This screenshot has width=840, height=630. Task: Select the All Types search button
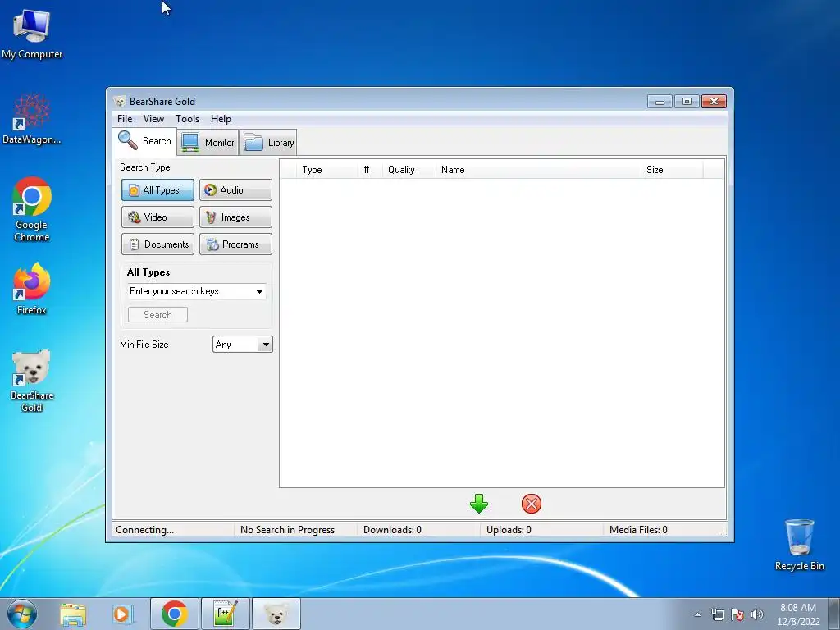[x=157, y=190]
